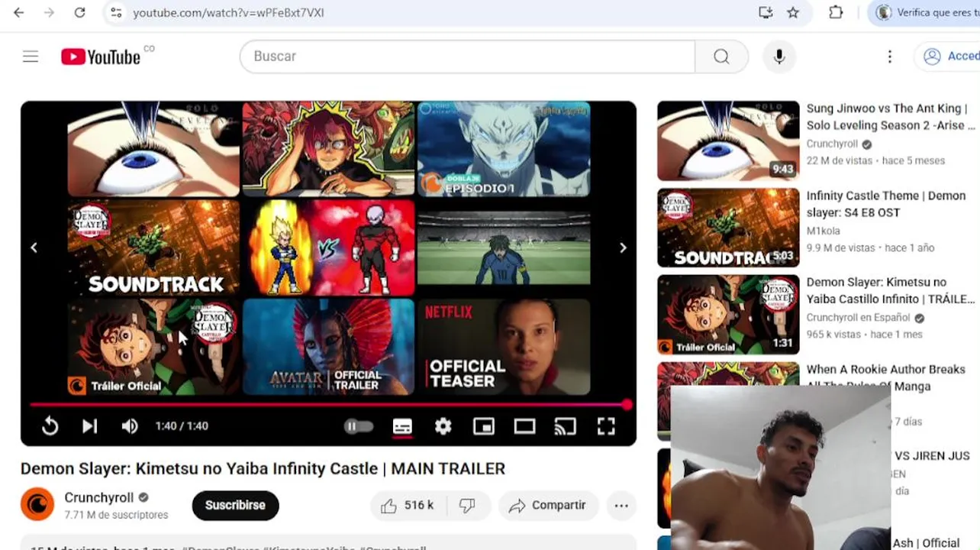Click the magnifier search button
This screenshot has width=980, height=550.
[721, 57]
